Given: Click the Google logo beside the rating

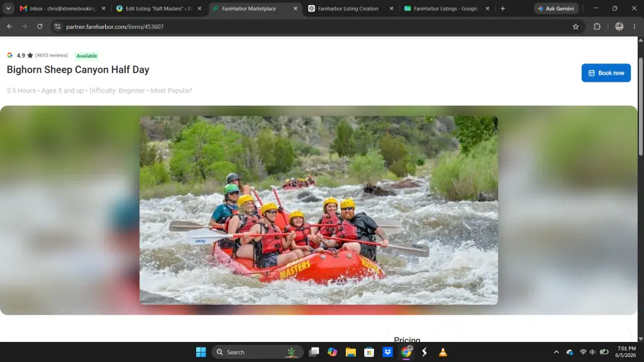Looking at the screenshot, I should click(x=10, y=55).
